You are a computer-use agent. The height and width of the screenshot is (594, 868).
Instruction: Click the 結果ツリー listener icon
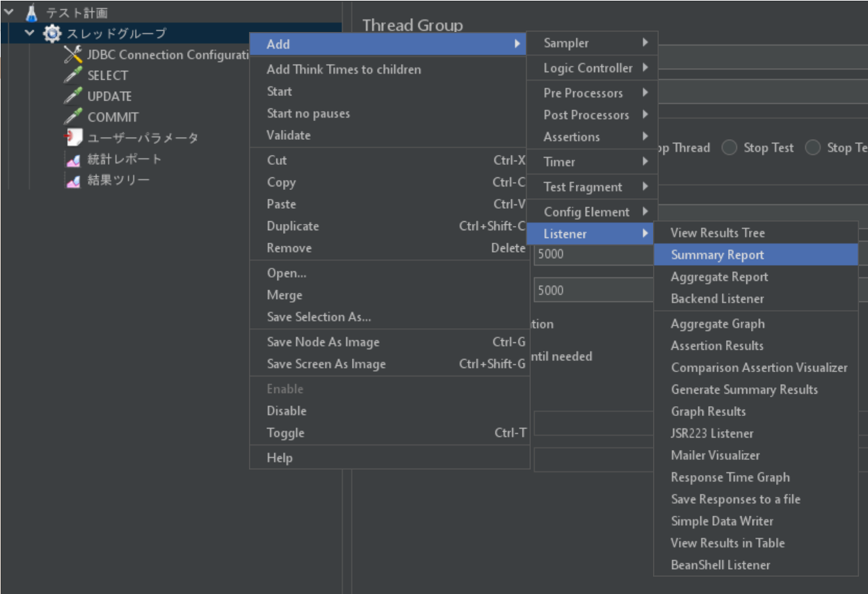73,180
